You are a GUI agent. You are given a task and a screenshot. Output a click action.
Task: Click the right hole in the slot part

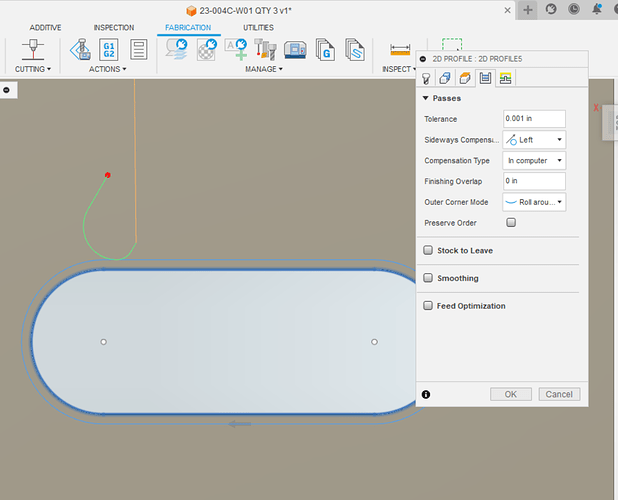point(374,342)
